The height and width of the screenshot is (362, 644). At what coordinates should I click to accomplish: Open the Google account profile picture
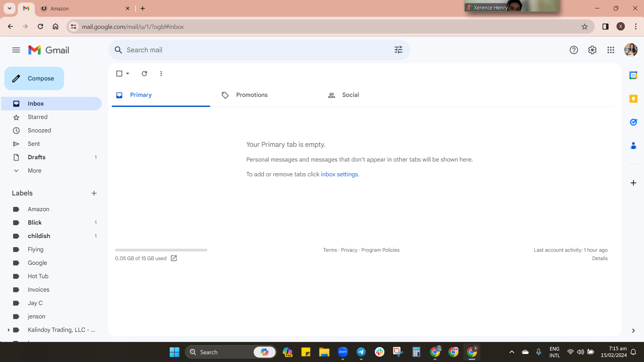point(631,50)
